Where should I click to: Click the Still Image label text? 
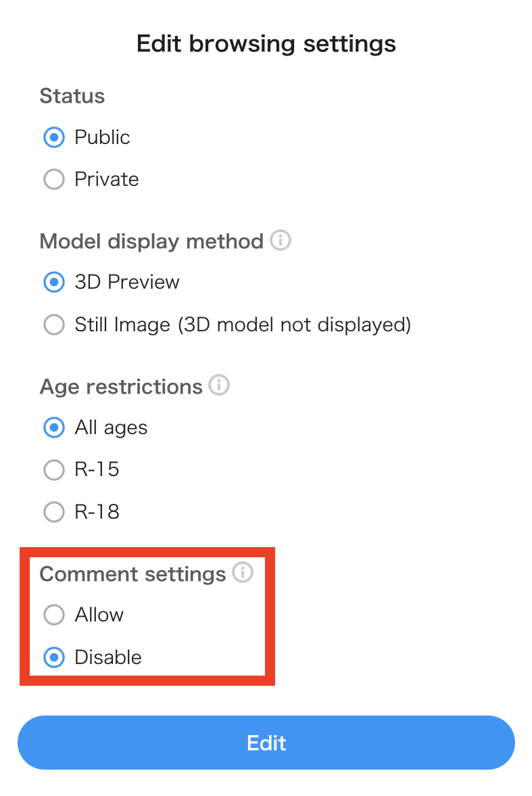(242, 325)
